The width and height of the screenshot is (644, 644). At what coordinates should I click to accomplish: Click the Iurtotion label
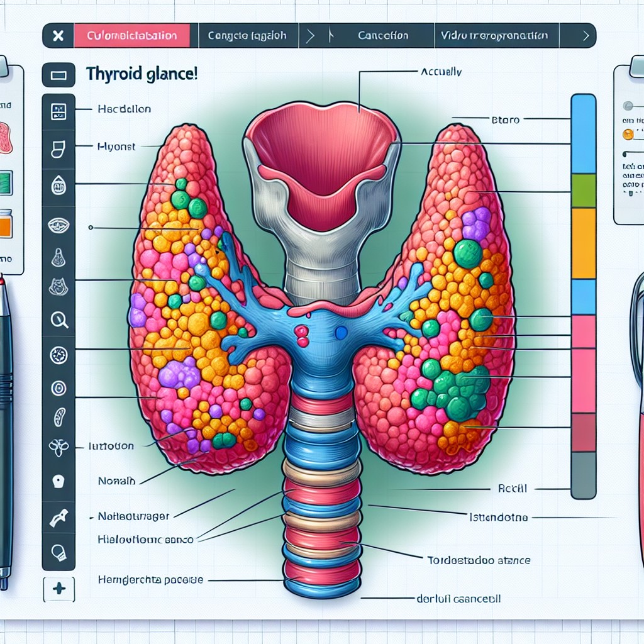(x=111, y=446)
